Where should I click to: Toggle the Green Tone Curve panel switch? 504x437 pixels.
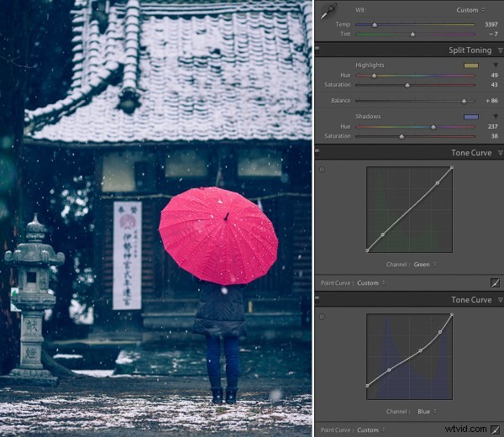tap(318, 152)
